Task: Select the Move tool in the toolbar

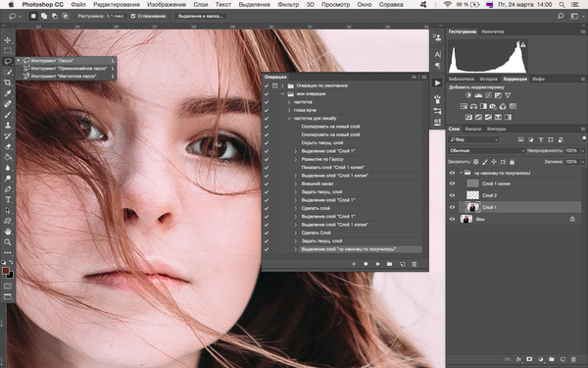Action: click(x=8, y=40)
